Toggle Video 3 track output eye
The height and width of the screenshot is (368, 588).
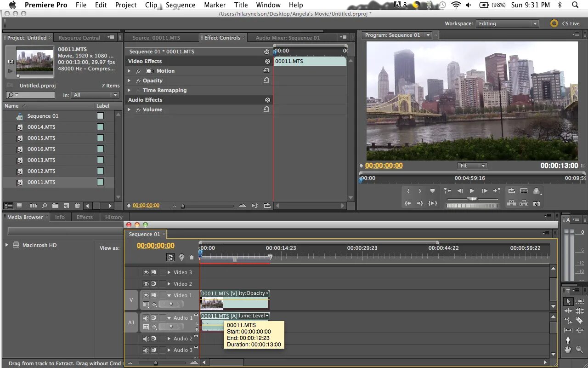point(146,272)
